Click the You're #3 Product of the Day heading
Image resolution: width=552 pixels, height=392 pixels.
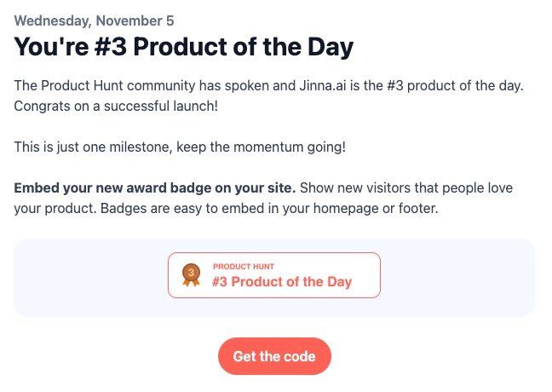click(183, 47)
